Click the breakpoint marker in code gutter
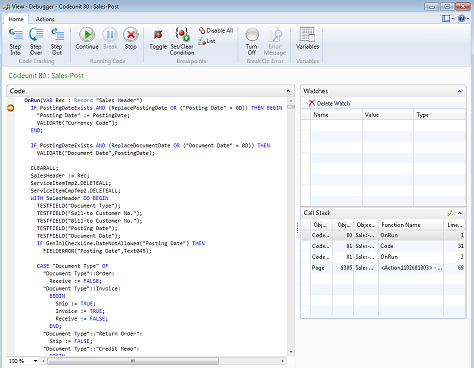 (11, 108)
